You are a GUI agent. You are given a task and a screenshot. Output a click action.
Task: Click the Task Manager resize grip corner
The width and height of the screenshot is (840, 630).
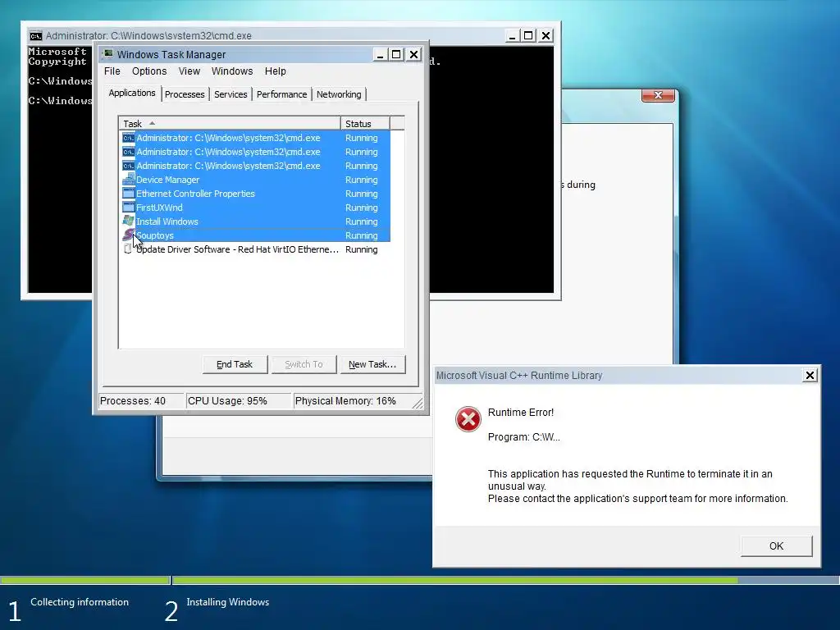418,404
